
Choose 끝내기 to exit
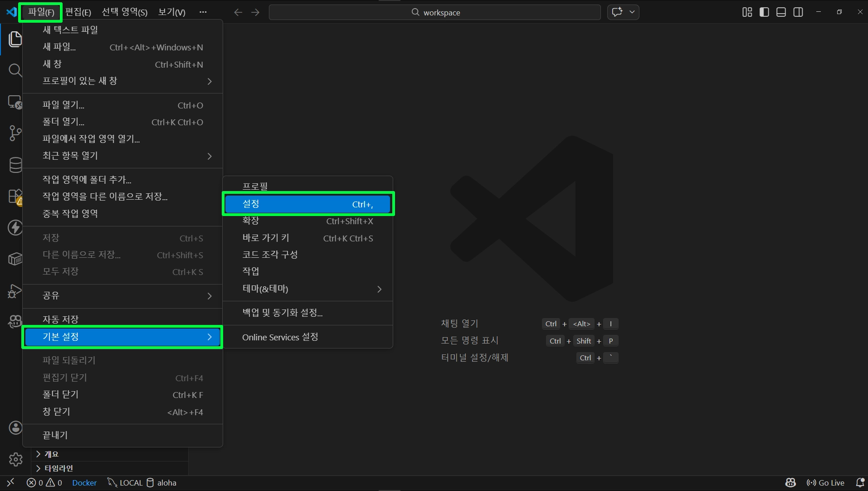[122, 435]
